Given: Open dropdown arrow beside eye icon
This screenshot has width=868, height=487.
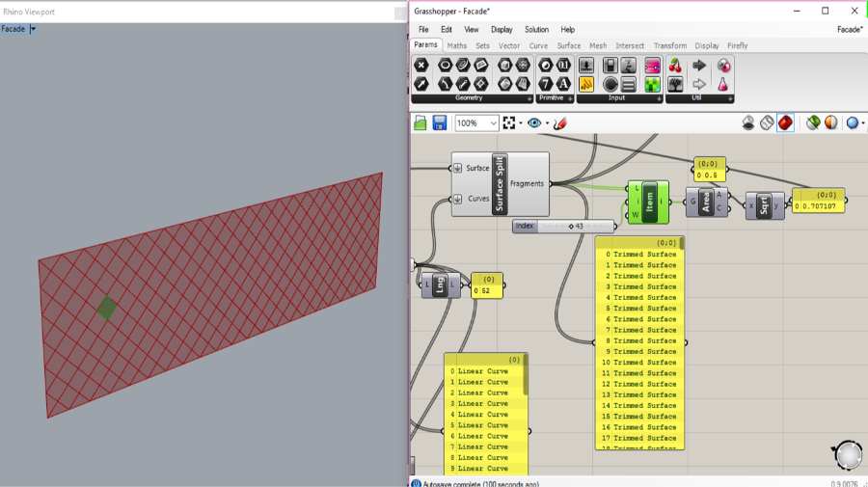Looking at the screenshot, I should 547,122.
